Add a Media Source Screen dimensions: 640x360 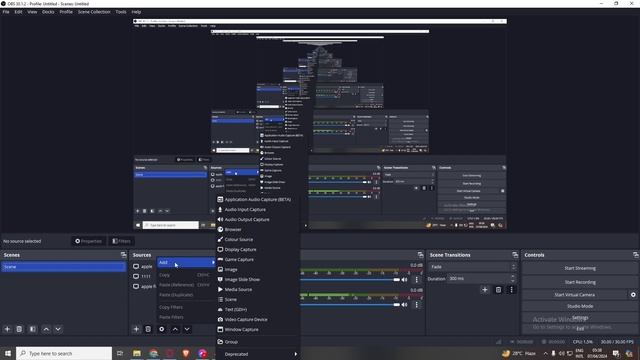pos(258,289)
